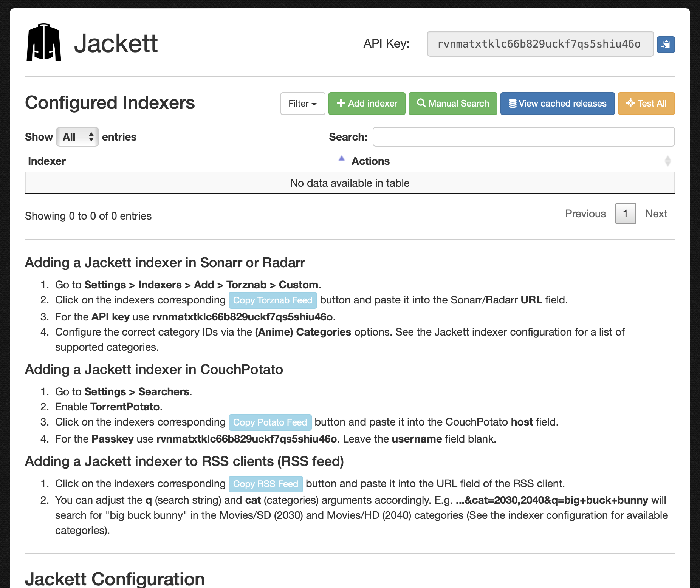This screenshot has width=700, height=588.
Task: Click the Jackett title text
Action: point(116,43)
